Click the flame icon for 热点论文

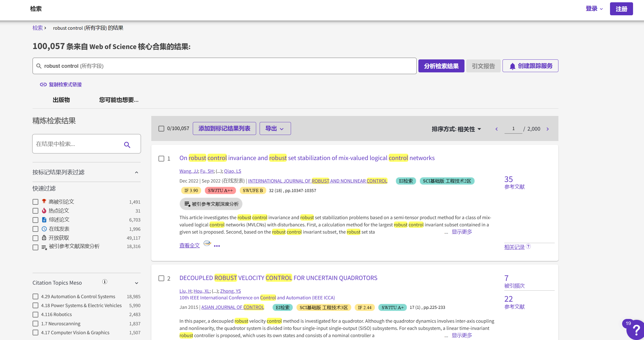click(x=44, y=211)
